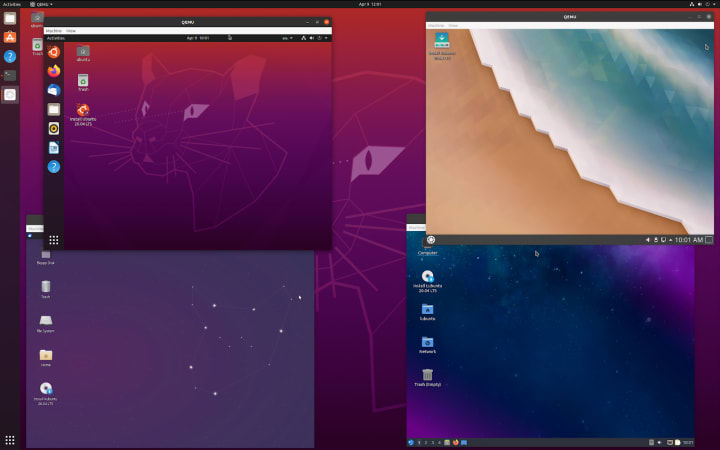Screen dimensions: 720x450
Task: Expand the guest Ubuntu system status menu
Action: (x=315, y=38)
